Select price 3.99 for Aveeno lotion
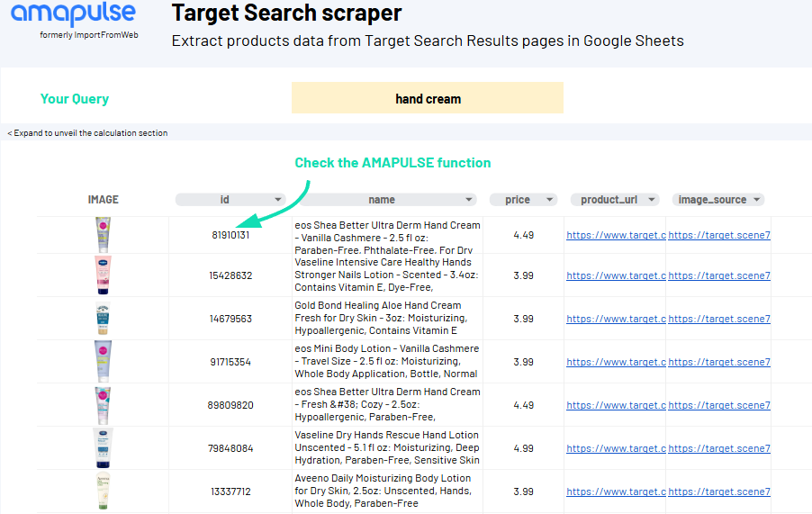This screenshot has width=812, height=514. [524, 491]
